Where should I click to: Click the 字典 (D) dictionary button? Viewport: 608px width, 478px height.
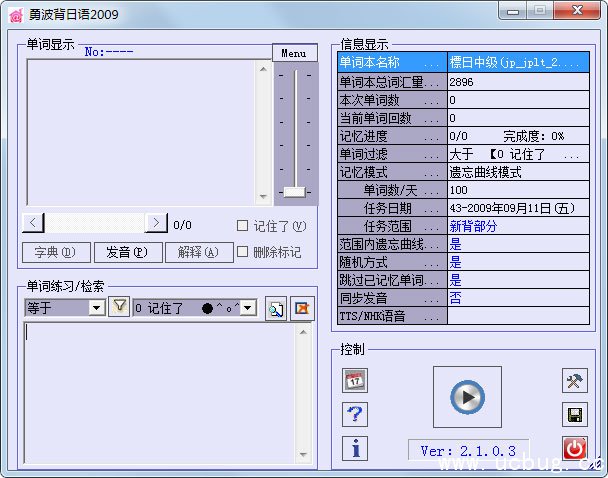[x=56, y=252]
